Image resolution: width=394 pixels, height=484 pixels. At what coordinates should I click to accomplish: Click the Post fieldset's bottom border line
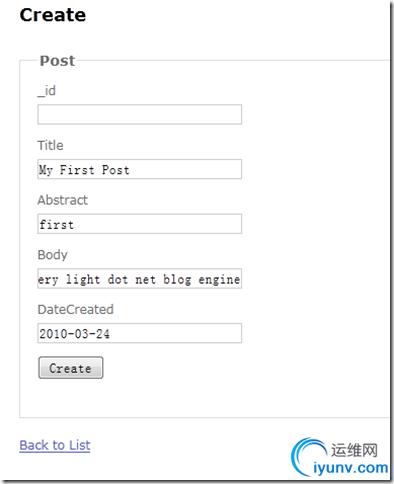click(x=204, y=417)
